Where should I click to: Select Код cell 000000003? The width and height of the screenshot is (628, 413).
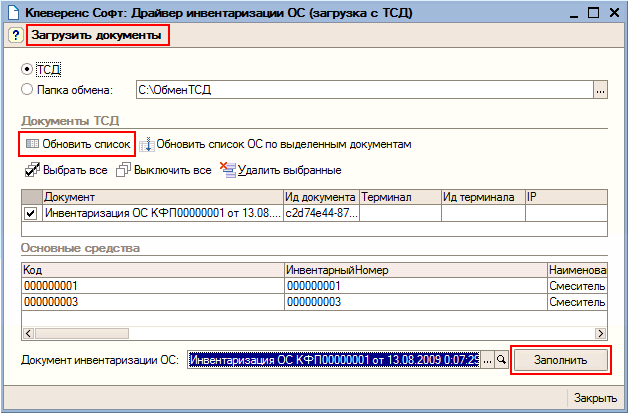[153, 302]
